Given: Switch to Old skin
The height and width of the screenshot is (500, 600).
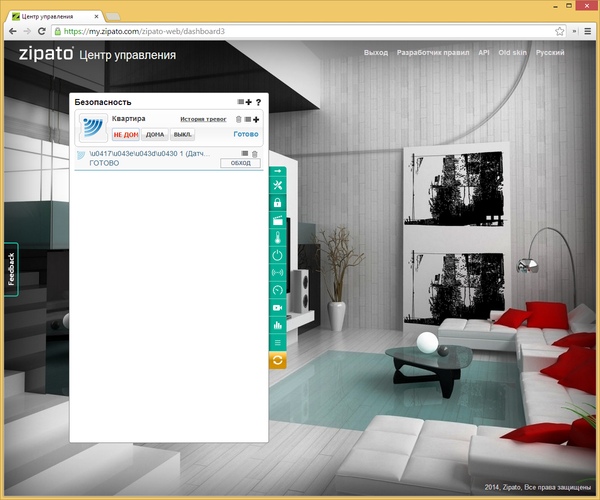Looking at the screenshot, I should point(512,53).
